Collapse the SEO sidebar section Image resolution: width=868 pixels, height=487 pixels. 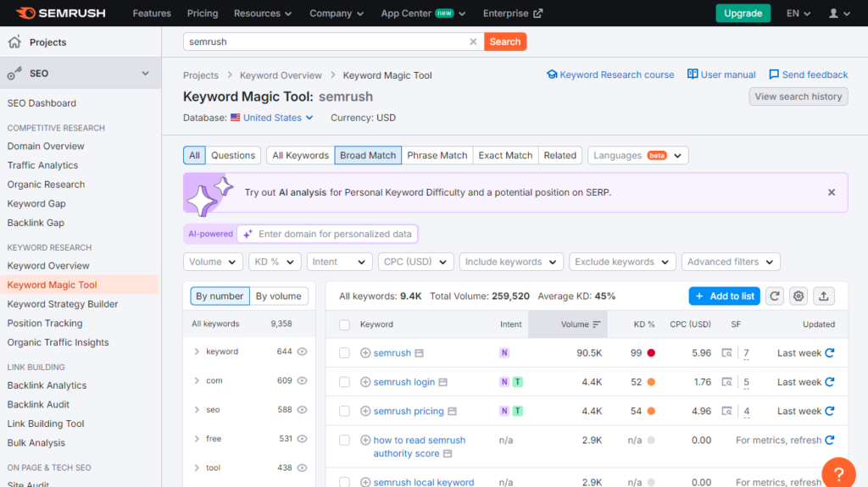[145, 73]
